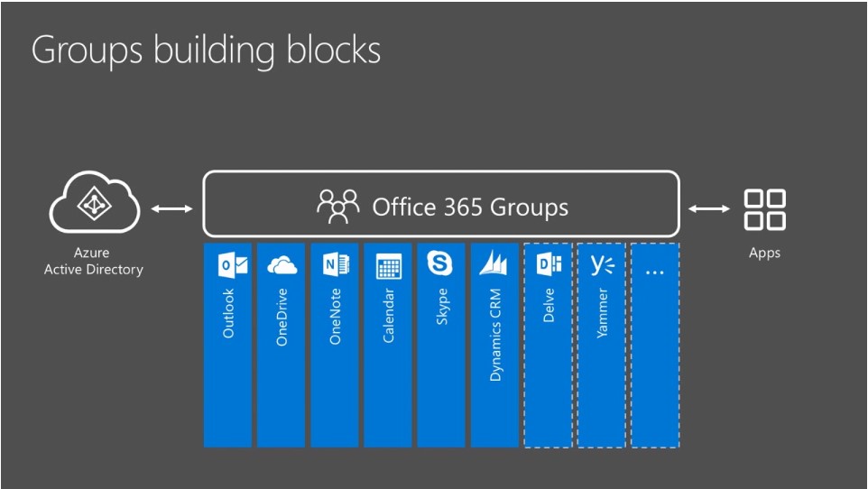Image resolution: width=868 pixels, height=489 pixels.
Task: Open the Calendar grid icon
Action: pos(389,266)
